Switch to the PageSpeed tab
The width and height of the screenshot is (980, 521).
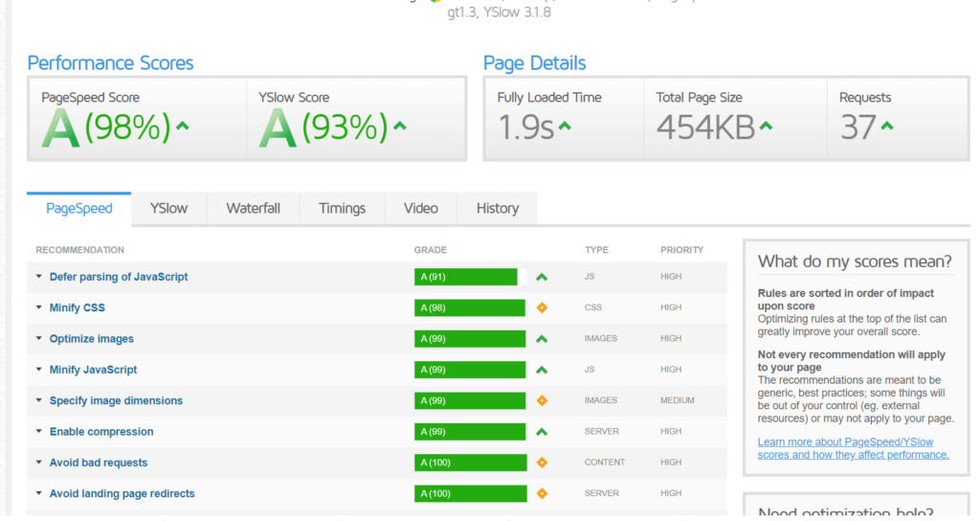pyautogui.click(x=78, y=208)
